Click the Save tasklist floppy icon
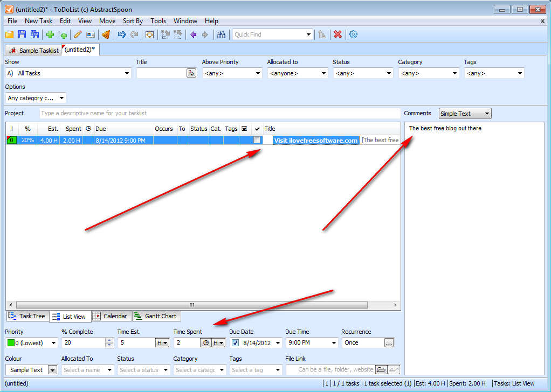The width and height of the screenshot is (551, 392). click(22, 34)
